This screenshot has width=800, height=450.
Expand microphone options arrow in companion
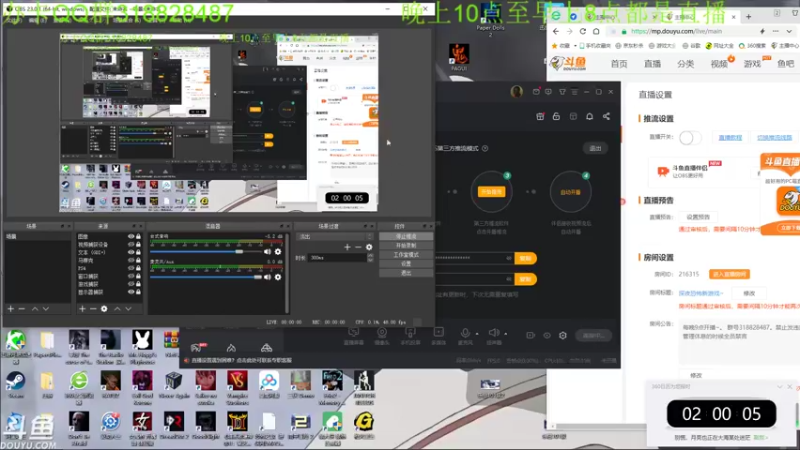coord(477,334)
